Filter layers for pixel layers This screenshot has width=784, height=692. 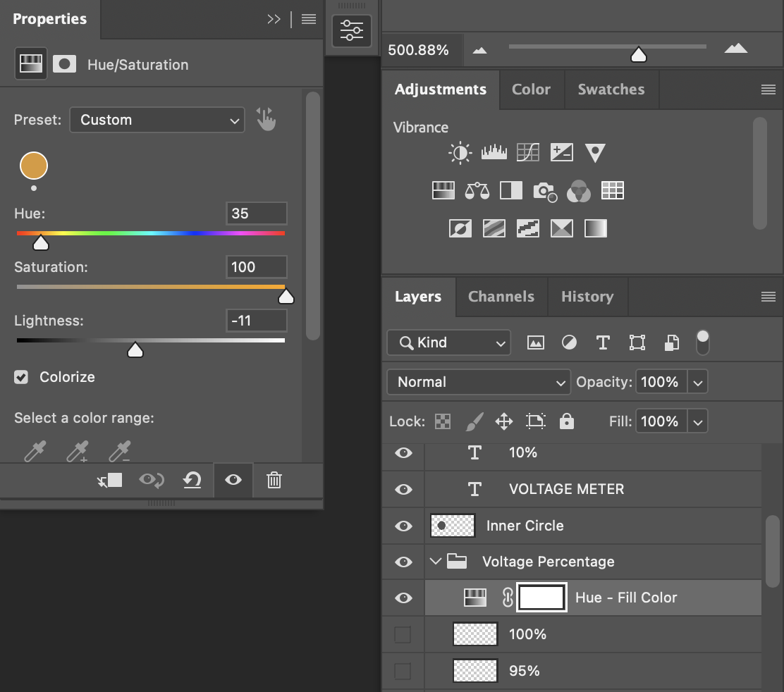tap(536, 342)
